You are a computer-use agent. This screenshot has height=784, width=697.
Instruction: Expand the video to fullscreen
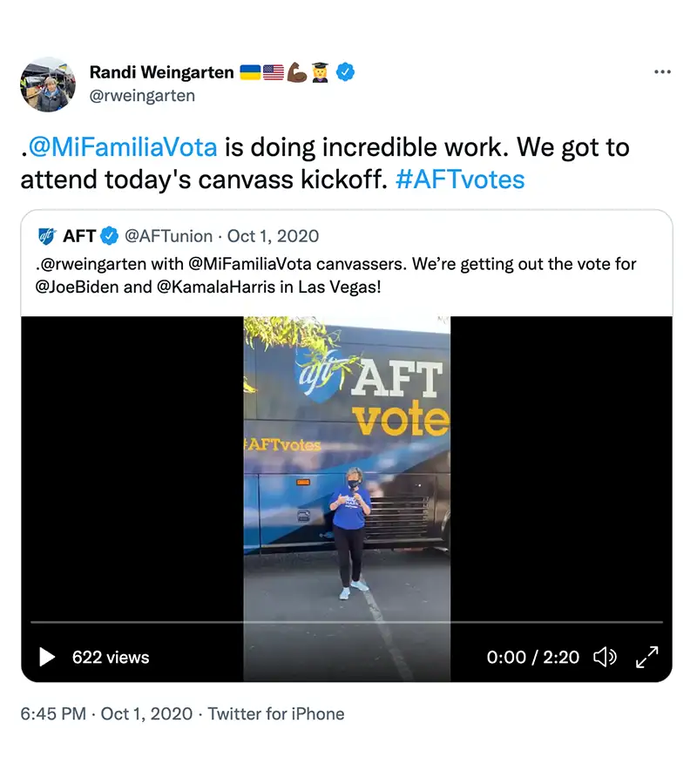[x=646, y=657]
